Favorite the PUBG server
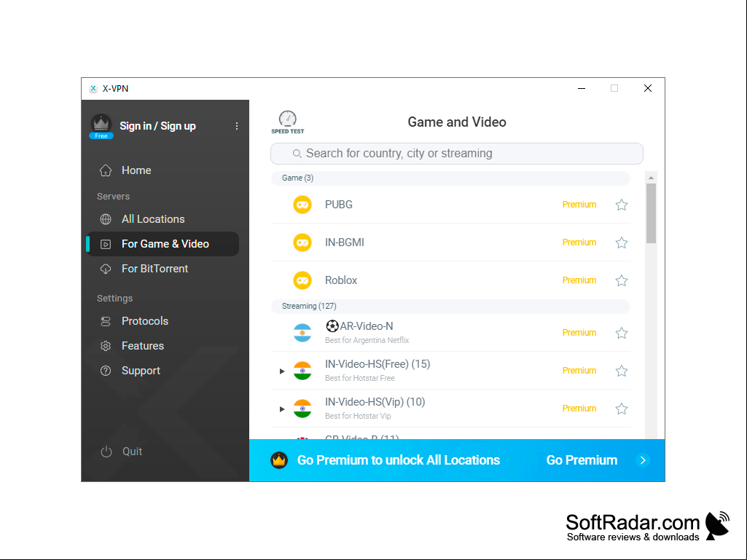This screenshot has width=747, height=560. coord(621,205)
